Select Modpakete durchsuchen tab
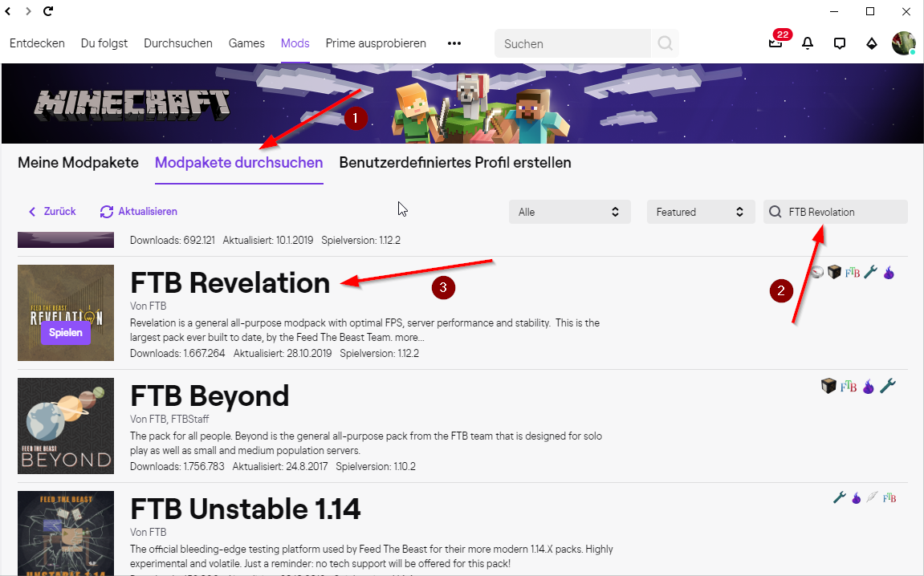Image resolution: width=924 pixels, height=576 pixels. pos(238,163)
